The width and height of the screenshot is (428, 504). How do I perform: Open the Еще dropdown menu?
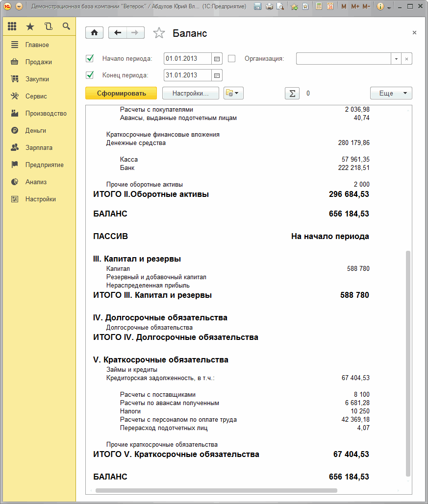[x=391, y=93]
